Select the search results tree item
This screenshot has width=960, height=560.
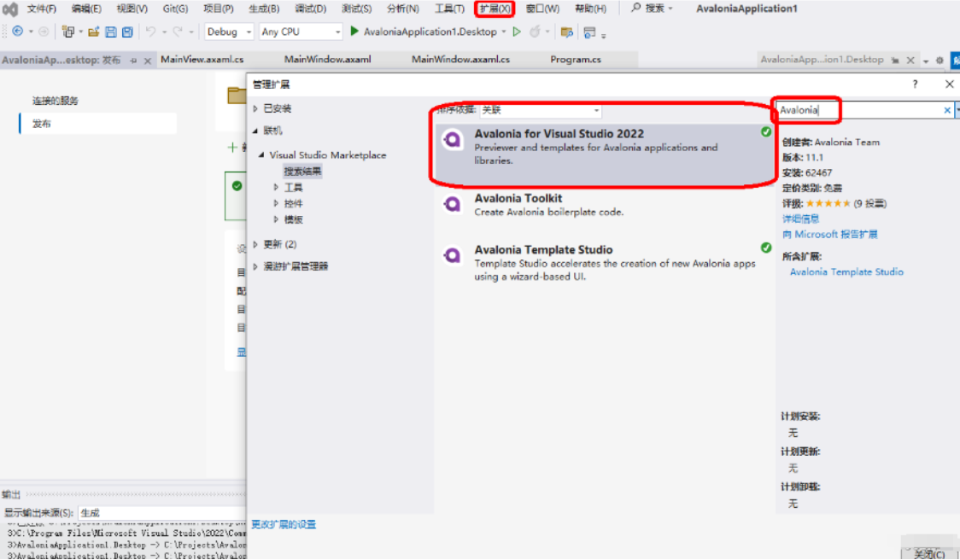302,172
